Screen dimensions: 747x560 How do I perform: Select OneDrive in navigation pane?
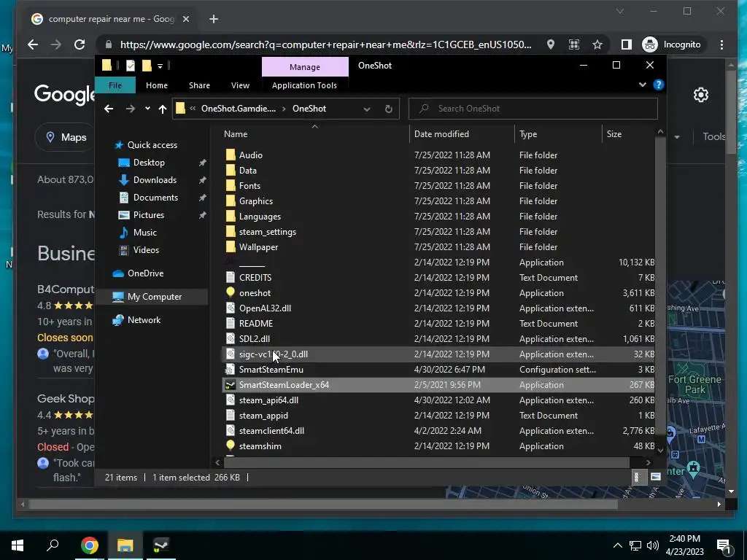145,273
